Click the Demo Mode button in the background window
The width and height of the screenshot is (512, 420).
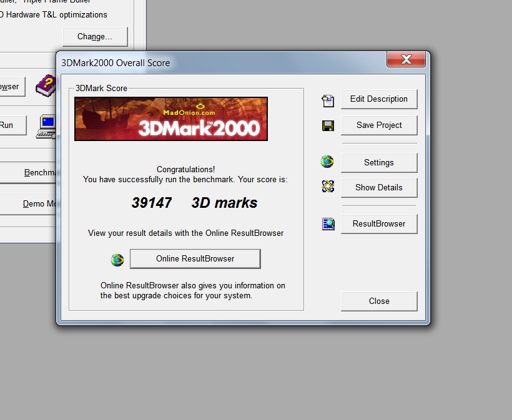point(28,204)
